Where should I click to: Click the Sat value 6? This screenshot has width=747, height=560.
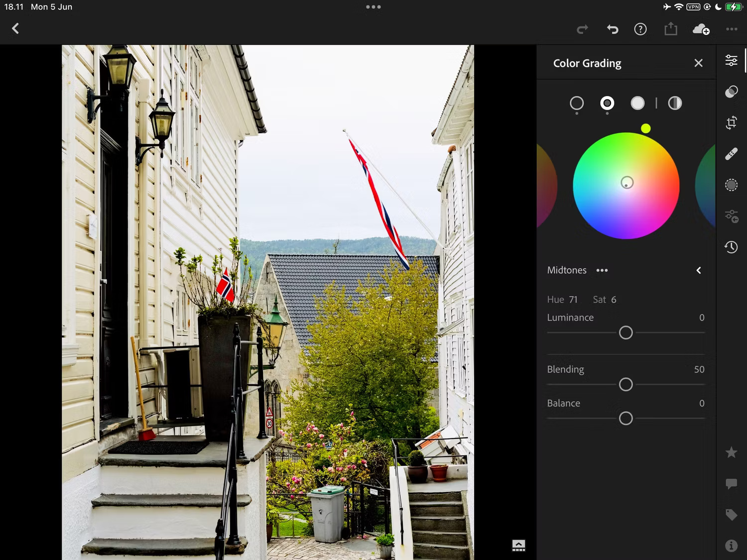click(x=614, y=300)
